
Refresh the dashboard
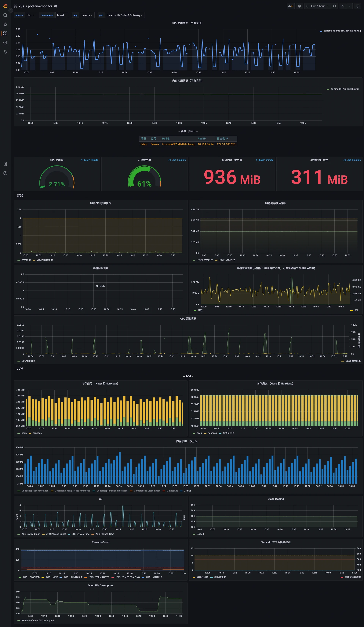click(343, 6)
